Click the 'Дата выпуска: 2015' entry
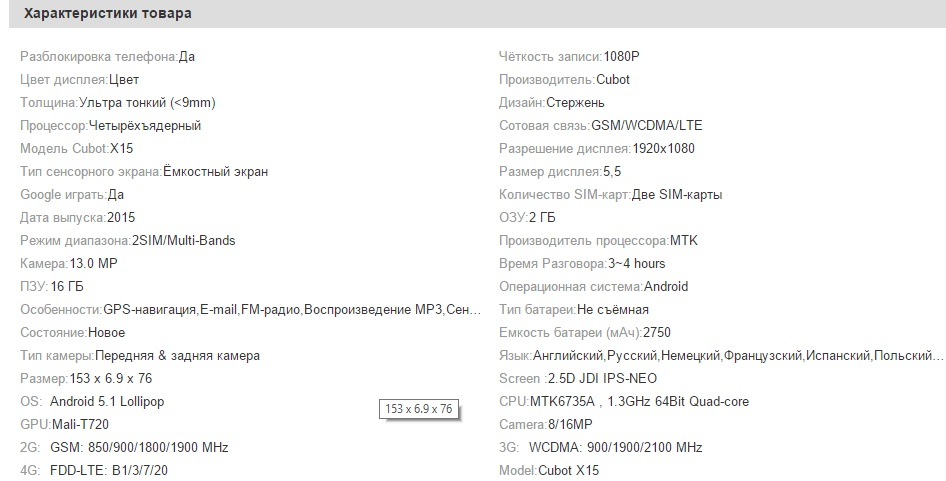 point(78,217)
